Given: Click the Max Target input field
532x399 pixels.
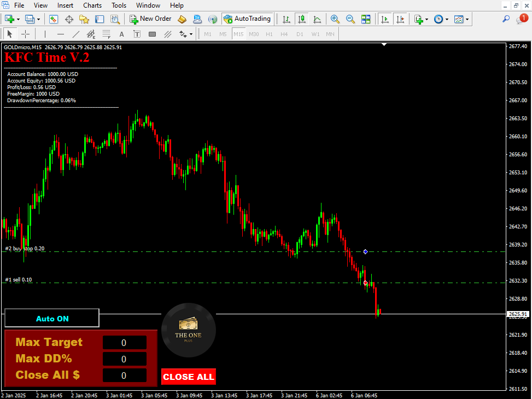Looking at the screenshot, I should 125,343.
